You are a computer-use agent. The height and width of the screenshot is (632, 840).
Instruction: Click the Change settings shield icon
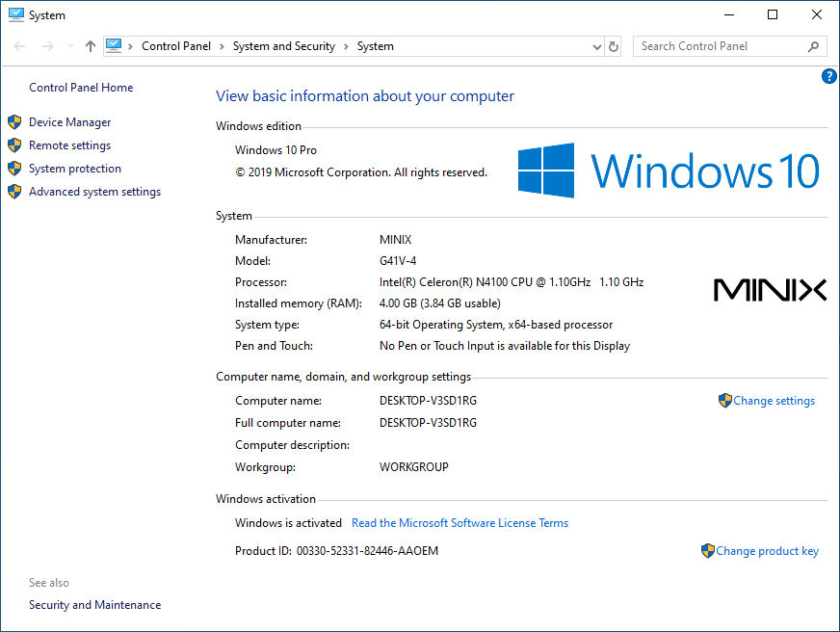coord(724,401)
